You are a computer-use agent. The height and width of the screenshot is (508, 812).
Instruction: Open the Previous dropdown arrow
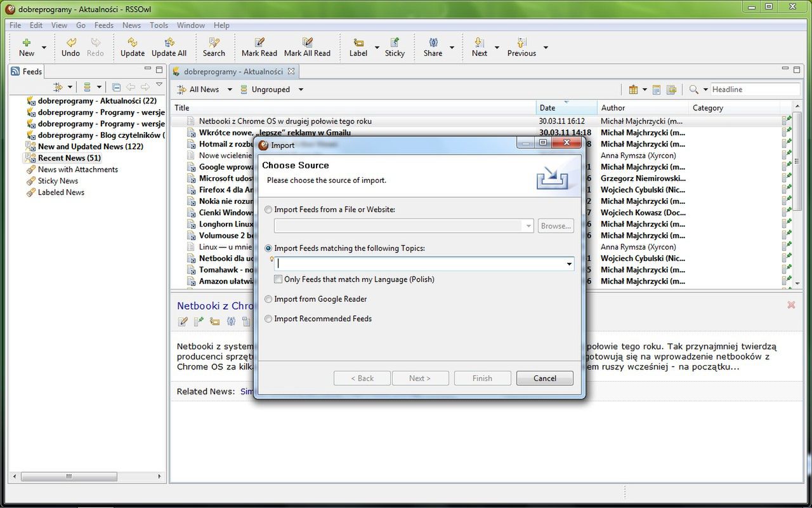pos(546,48)
